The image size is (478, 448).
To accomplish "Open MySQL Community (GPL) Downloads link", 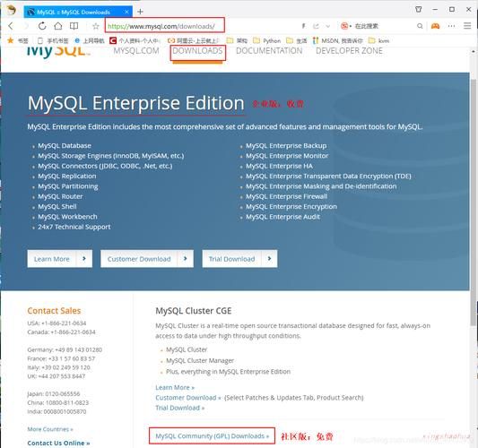I will pyautogui.click(x=213, y=436).
